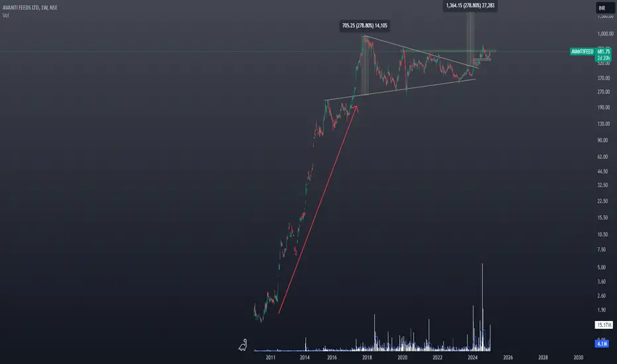617x364 pixels.
Task: Click the 2020 label on time axis
Action: pos(402,357)
